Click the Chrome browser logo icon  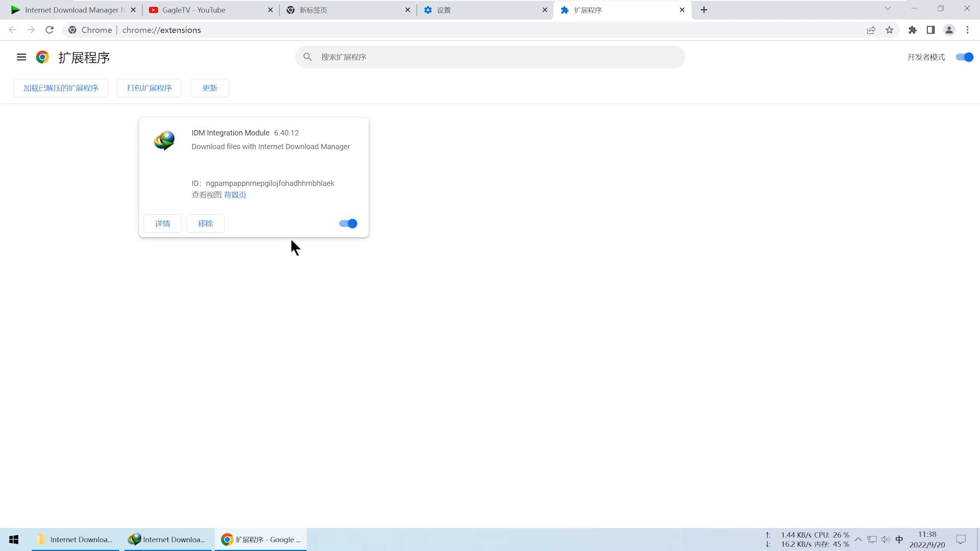click(x=42, y=57)
